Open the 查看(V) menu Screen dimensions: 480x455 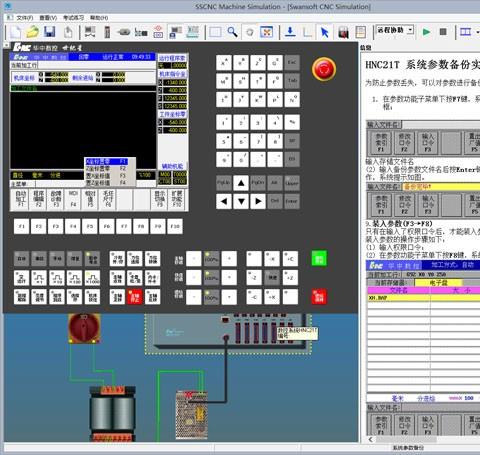(x=48, y=18)
